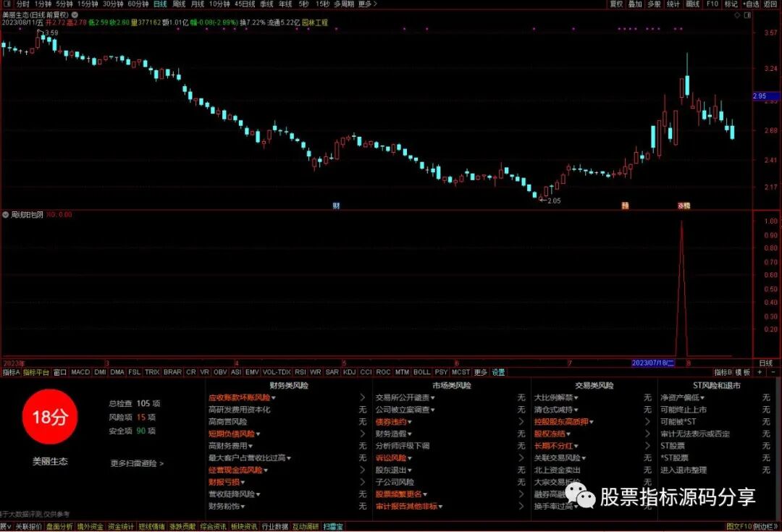Viewport: 782px width, 532px height.
Task: Click the 复权 toolbar button
Action: click(616, 4)
